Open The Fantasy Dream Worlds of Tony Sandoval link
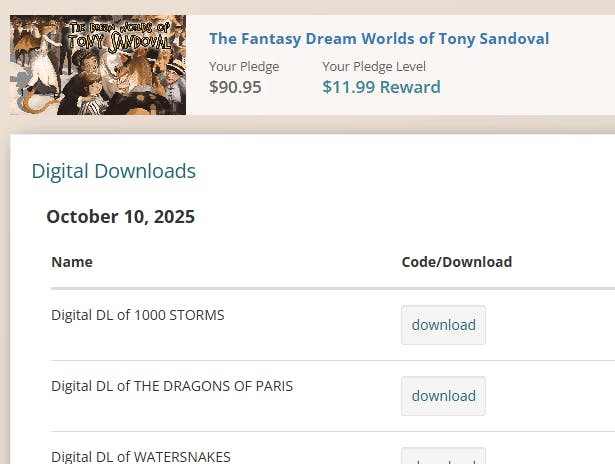Viewport: 615px width, 464px height. pos(378,39)
